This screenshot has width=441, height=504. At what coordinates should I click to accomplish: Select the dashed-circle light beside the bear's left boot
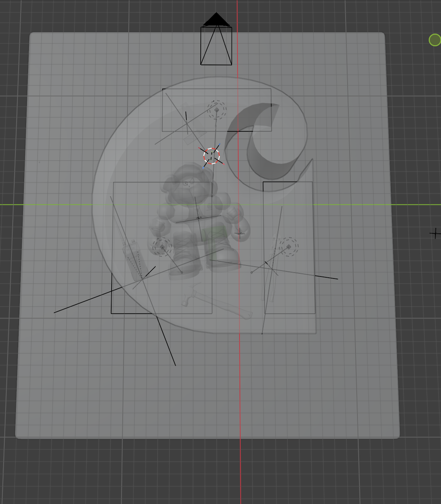coord(162,247)
